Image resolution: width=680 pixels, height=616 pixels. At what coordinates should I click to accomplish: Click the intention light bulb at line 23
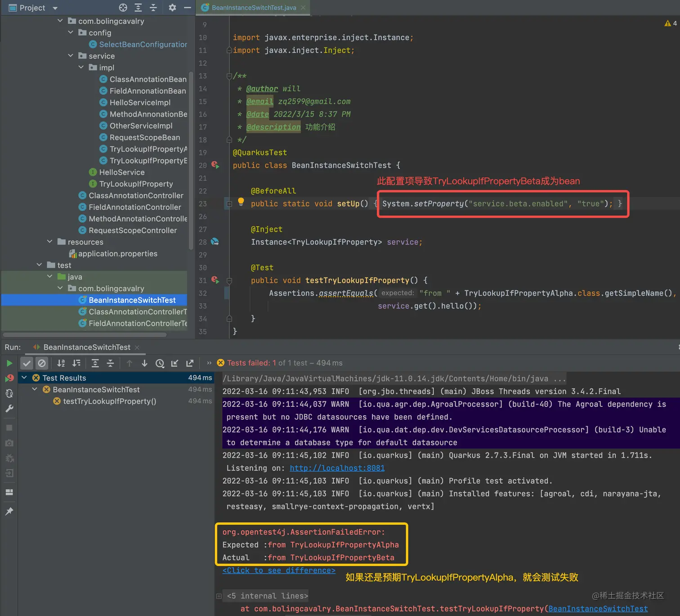point(241,202)
